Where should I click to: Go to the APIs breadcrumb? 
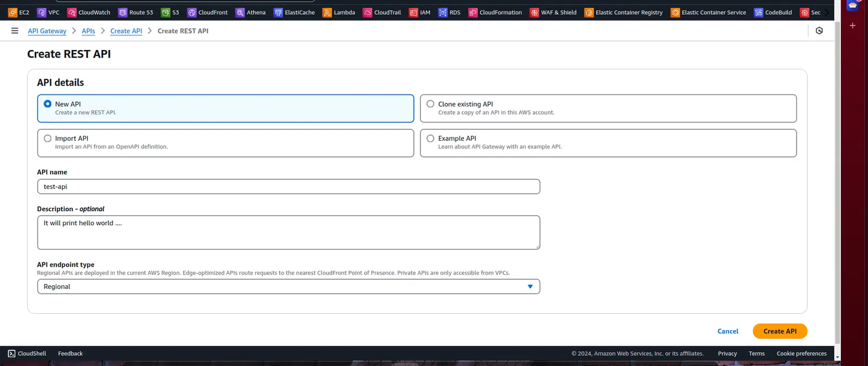[x=88, y=31]
